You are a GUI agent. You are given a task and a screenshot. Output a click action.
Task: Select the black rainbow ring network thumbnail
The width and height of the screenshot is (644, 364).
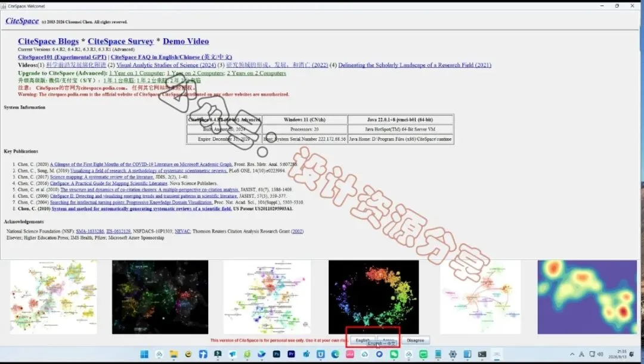click(374, 297)
